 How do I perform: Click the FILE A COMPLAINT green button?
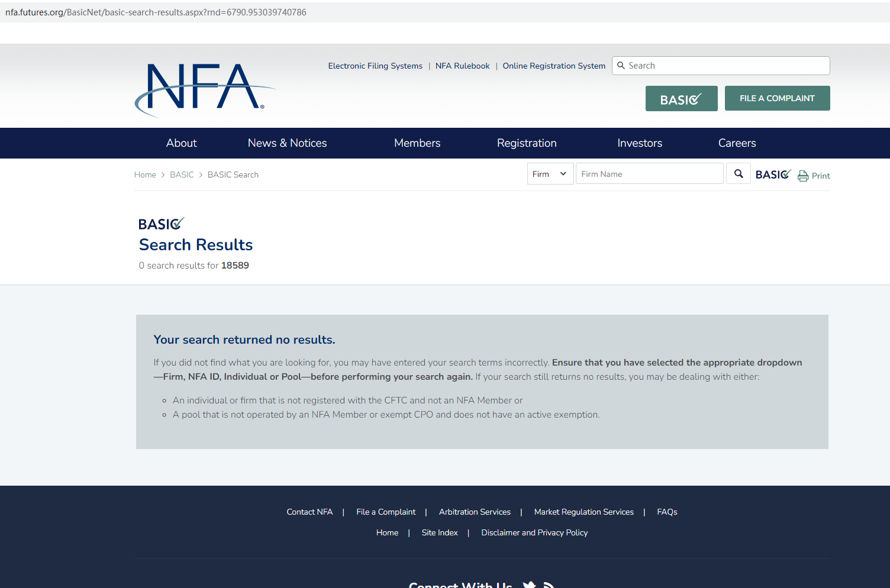tap(778, 98)
